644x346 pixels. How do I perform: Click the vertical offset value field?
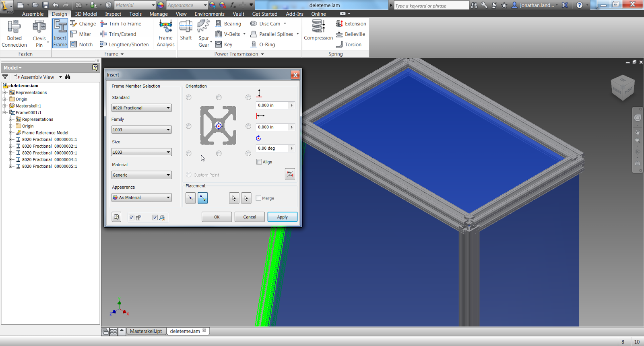pyautogui.click(x=272, y=105)
